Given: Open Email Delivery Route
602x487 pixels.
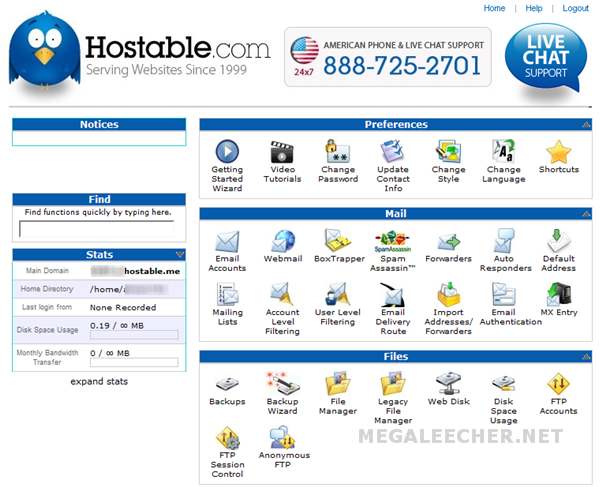Looking at the screenshot, I should point(393,309).
